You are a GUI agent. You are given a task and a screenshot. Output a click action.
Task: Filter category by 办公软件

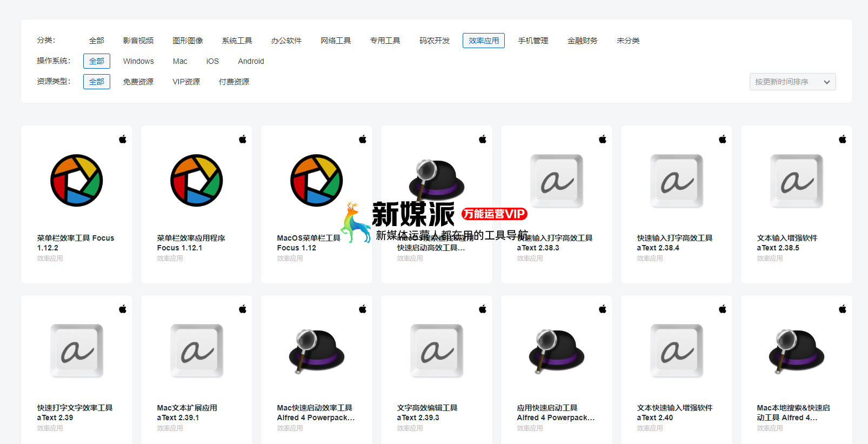coord(286,41)
